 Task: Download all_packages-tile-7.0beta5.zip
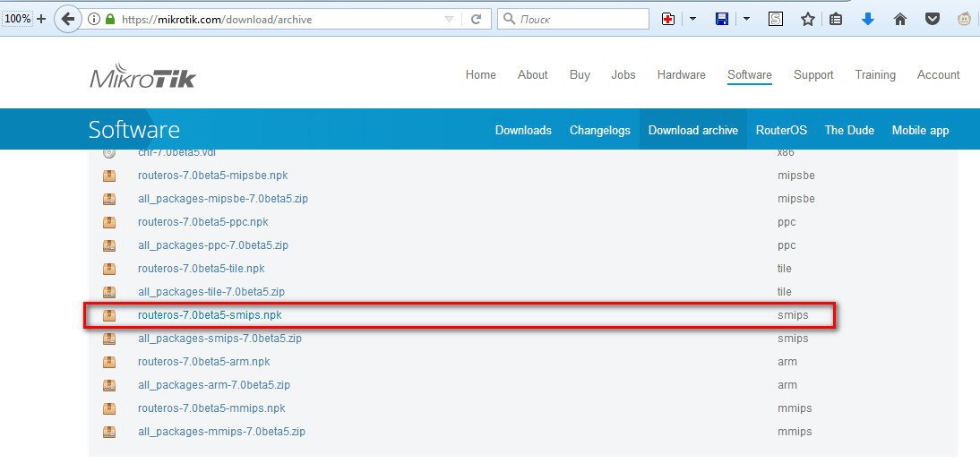coord(211,291)
